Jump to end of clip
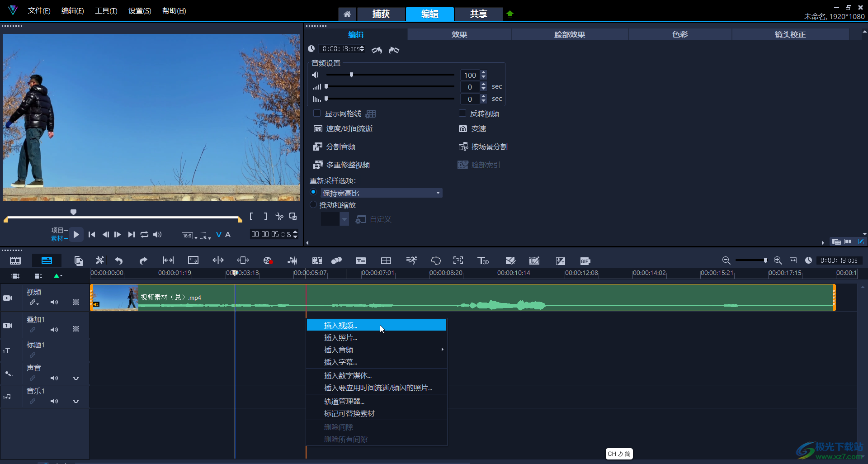The height and width of the screenshot is (464, 868). [131, 234]
